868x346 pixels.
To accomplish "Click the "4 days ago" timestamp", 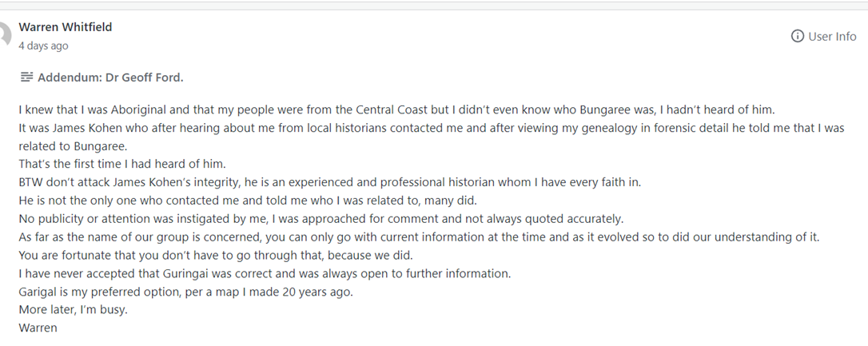I will [x=43, y=46].
